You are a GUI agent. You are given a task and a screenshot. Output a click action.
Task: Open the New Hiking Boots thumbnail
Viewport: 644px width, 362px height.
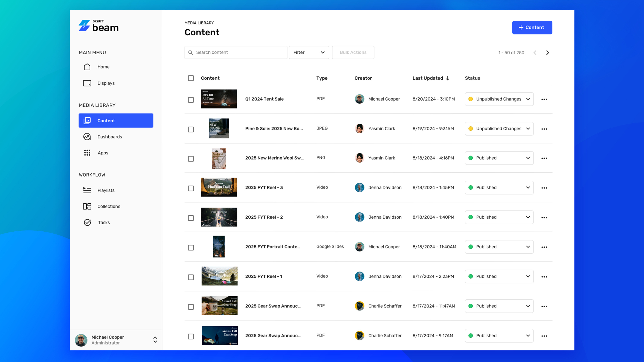click(219, 128)
